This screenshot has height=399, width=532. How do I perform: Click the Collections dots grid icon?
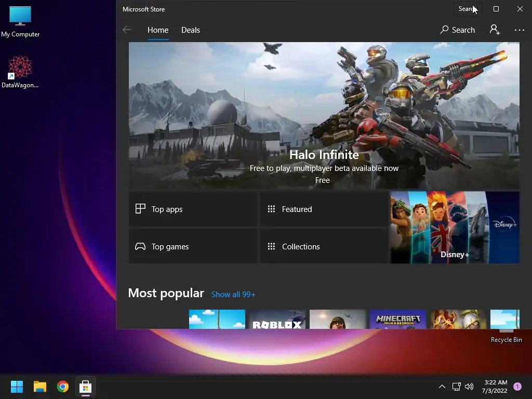271,246
